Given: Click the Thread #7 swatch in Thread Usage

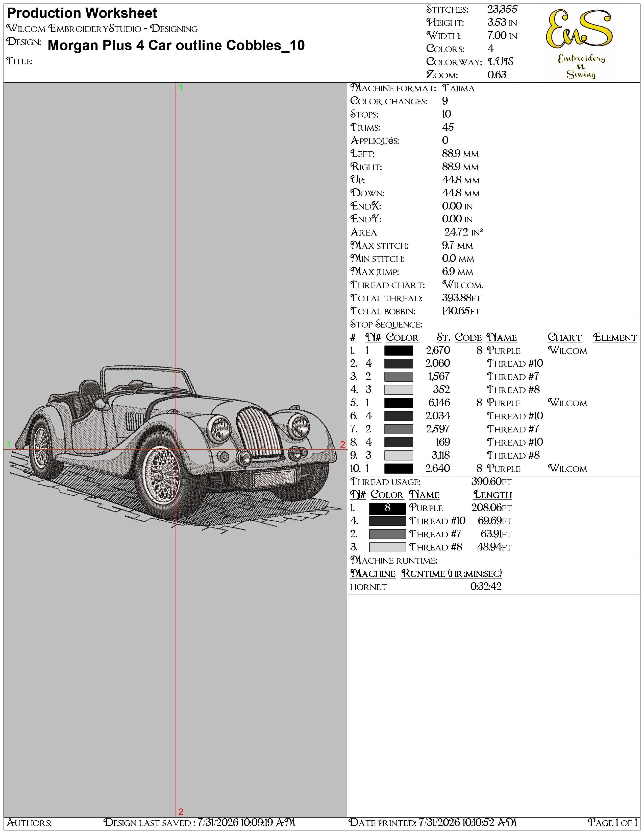Looking at the screenshot, I should [387, 534].
